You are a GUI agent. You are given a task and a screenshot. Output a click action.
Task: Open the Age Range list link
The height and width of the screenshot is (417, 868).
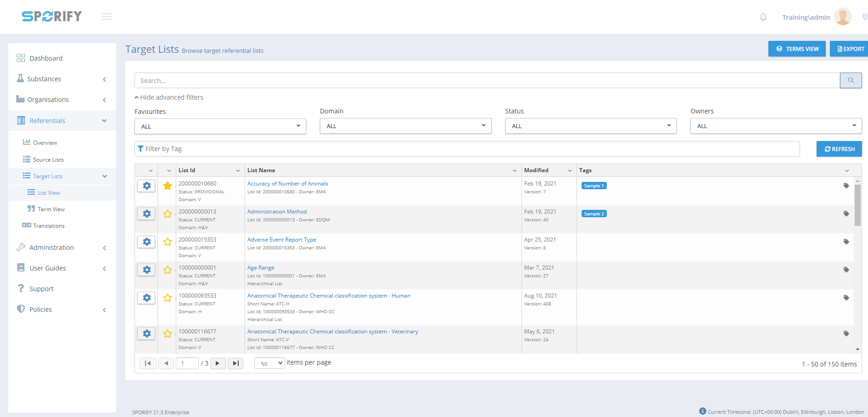pyautogui.click(x=261, y=268)
